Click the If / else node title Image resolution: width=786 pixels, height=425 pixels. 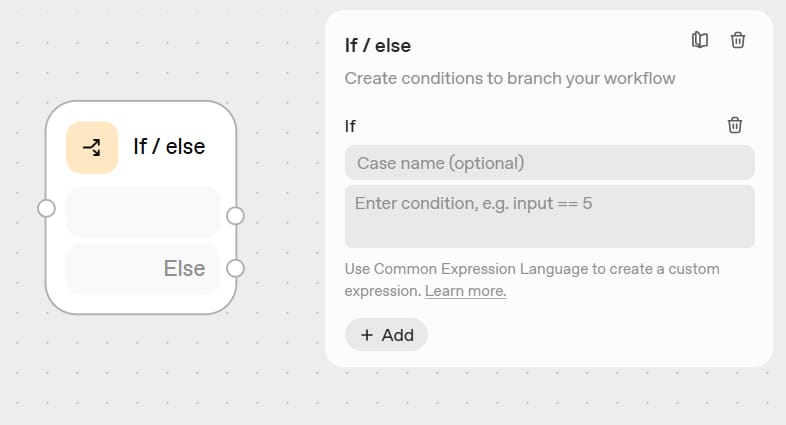click(x=169, y=147)
